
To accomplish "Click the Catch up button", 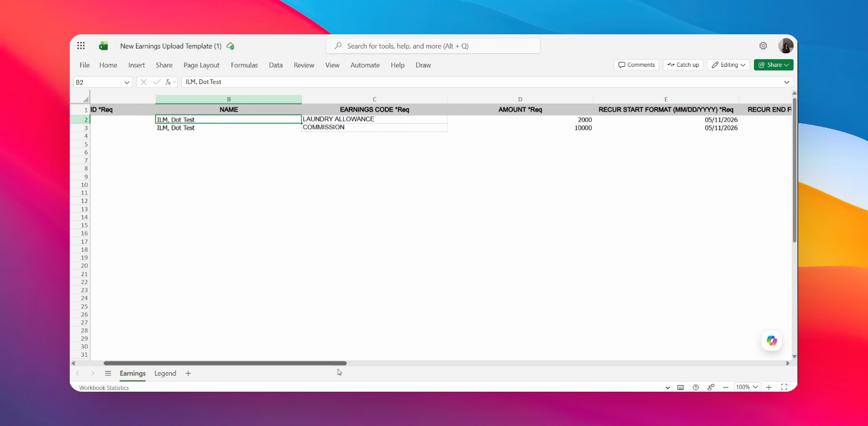I will (683, 65).
